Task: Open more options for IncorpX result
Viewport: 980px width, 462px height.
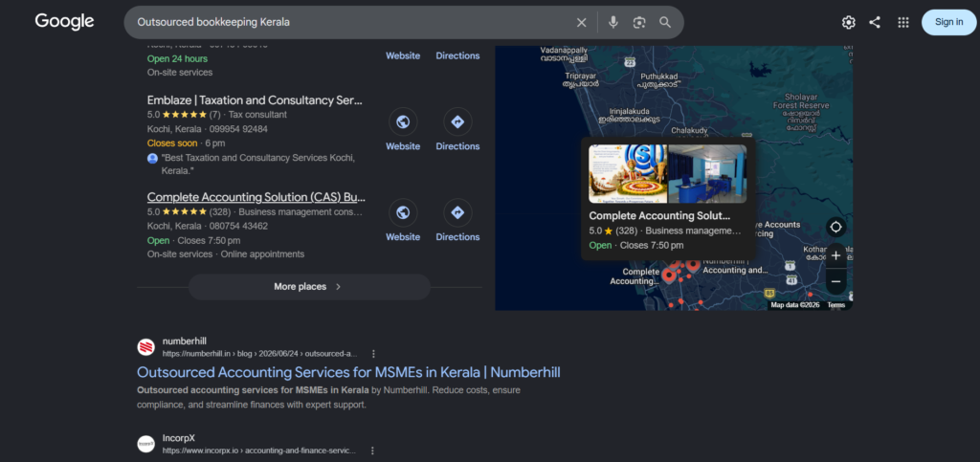Action: click(372, 451)
